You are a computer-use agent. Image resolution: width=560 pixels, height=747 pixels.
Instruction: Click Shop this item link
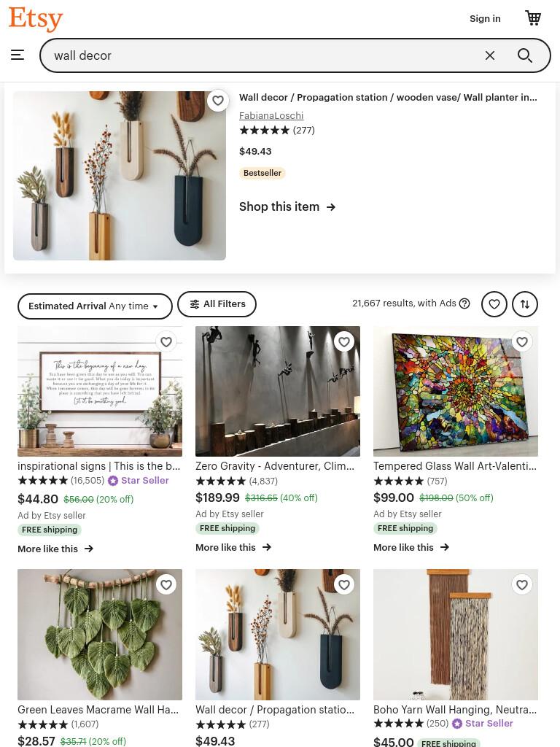tap(287, 206)
